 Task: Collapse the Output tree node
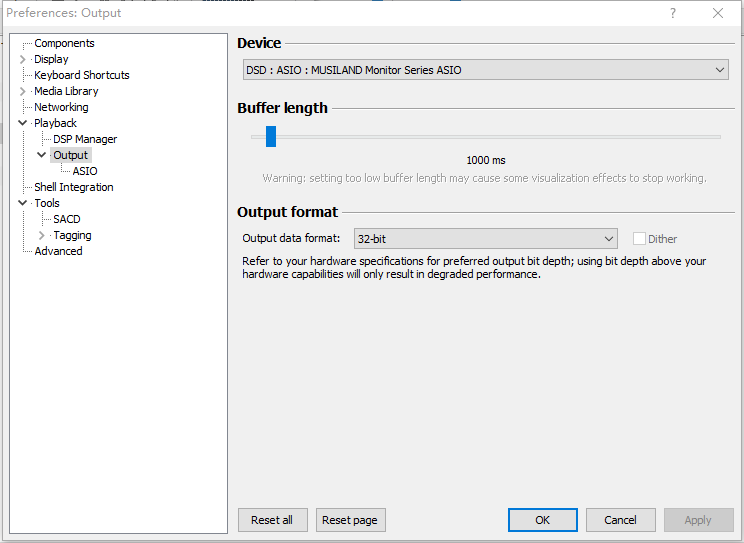[x=42, y=155]
